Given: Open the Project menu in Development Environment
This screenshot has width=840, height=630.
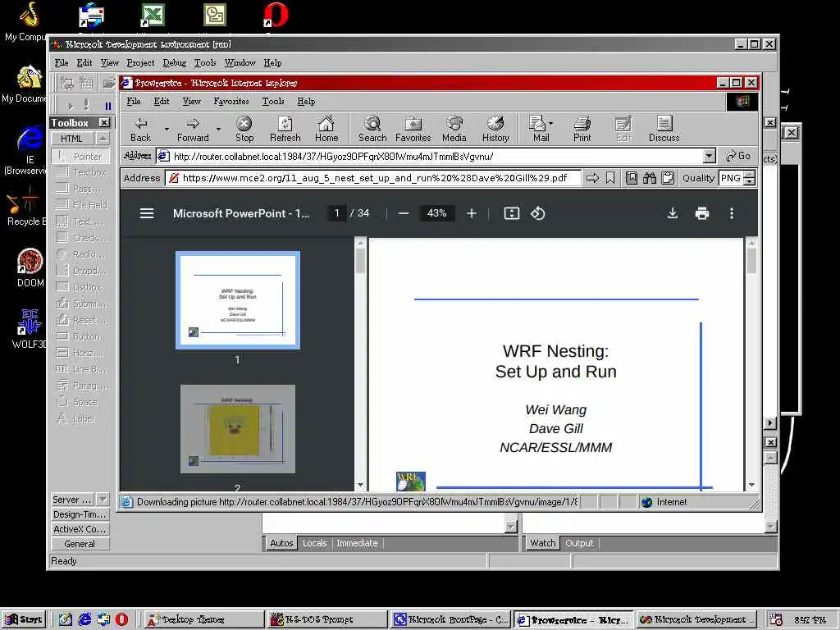Looking at the screenshot, I should pyautogui.click(x=140, y=62).
